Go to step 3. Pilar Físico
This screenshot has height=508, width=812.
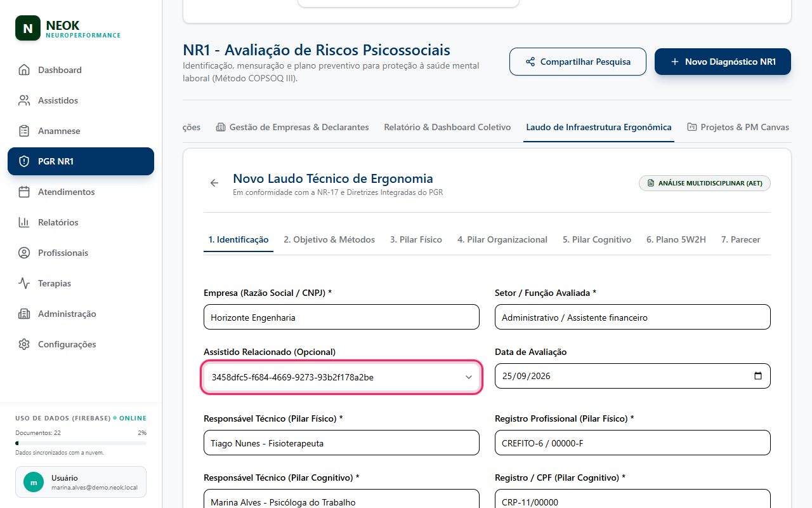tap(416, 239)
